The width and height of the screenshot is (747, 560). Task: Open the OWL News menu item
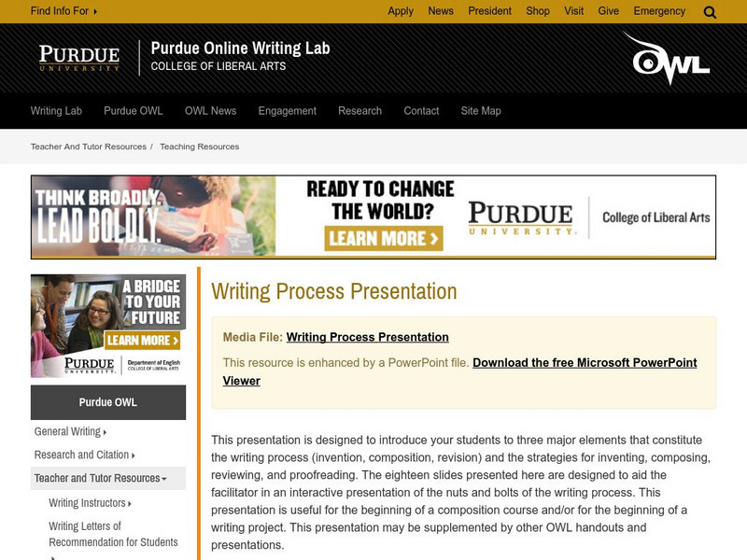[211, 111]
